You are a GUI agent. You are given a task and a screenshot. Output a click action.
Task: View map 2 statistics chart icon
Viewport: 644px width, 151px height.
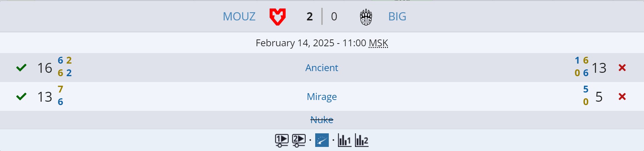361,140
